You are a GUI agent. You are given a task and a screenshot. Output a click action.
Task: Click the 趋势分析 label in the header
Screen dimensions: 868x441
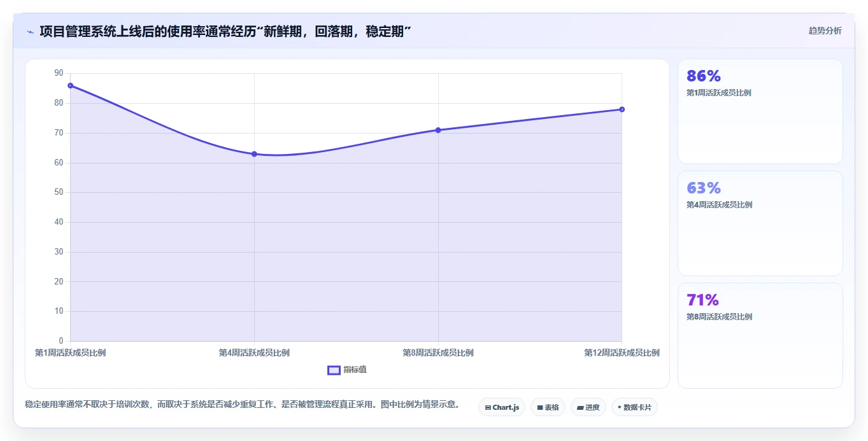point(825,31)
